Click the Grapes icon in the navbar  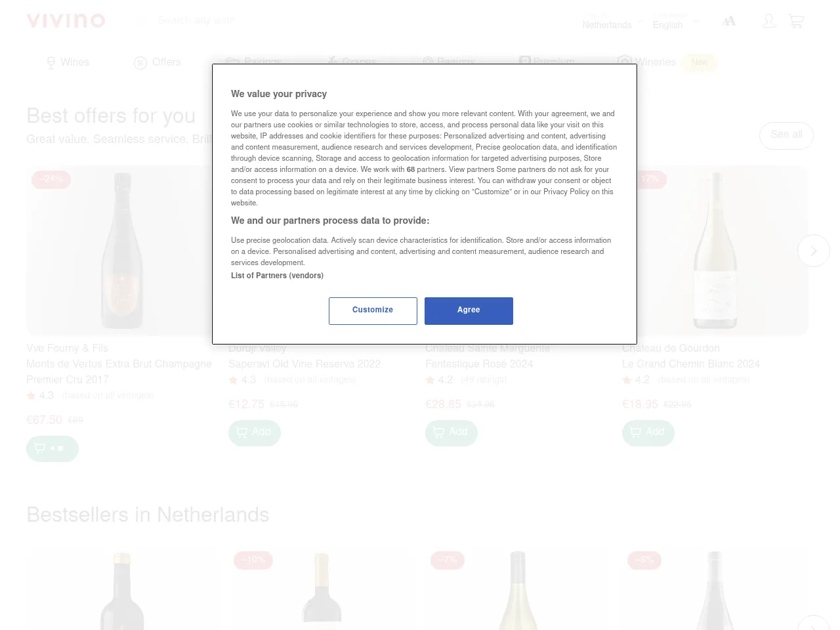(x=333, y=61)
